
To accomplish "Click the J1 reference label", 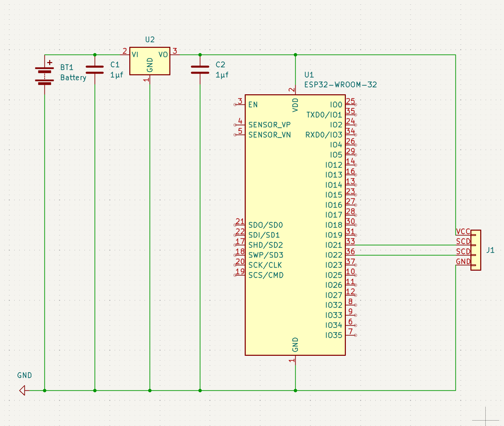I will (490, 250).
